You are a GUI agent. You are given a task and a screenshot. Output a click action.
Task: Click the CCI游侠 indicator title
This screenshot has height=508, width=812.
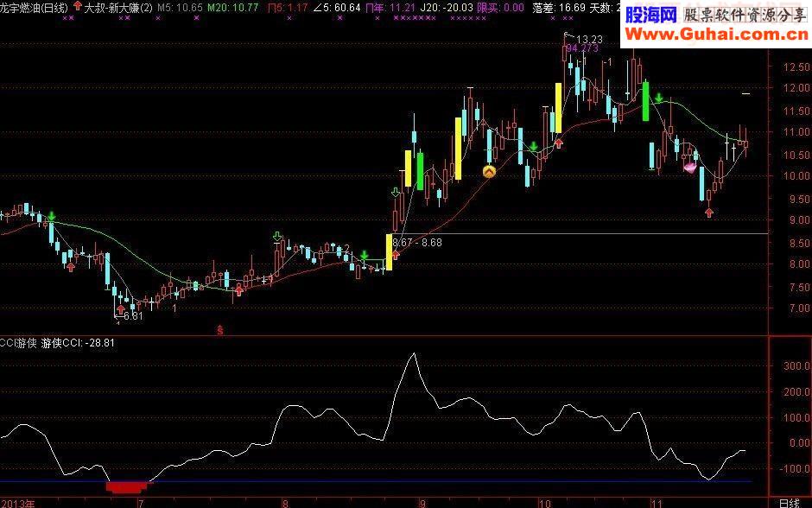pos(19,343)
